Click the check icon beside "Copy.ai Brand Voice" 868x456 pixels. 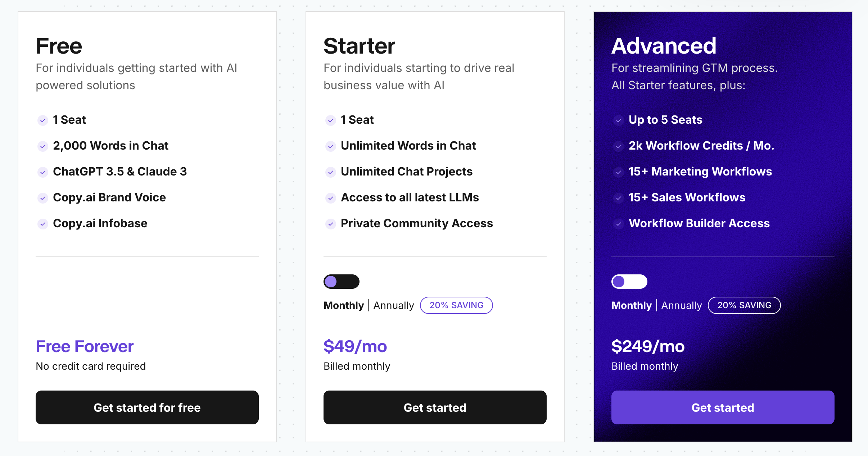click(x=43, y=198)
